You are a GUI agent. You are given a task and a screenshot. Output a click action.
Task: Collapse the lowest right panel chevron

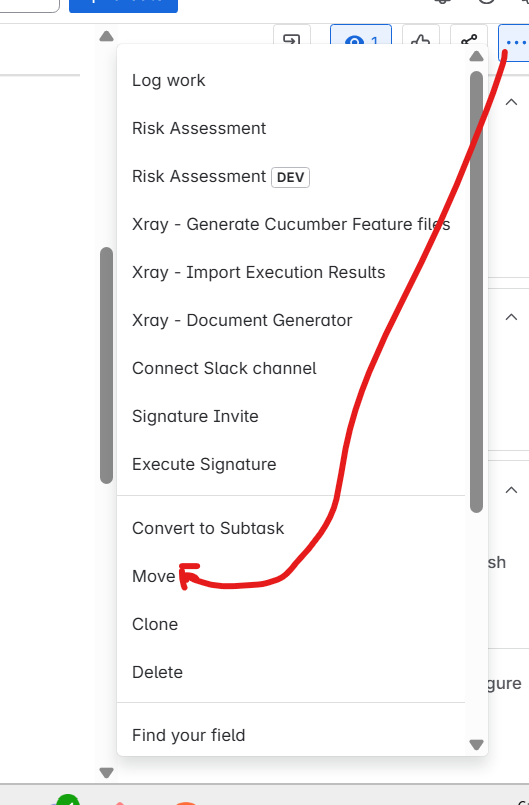tap(511, 490)
